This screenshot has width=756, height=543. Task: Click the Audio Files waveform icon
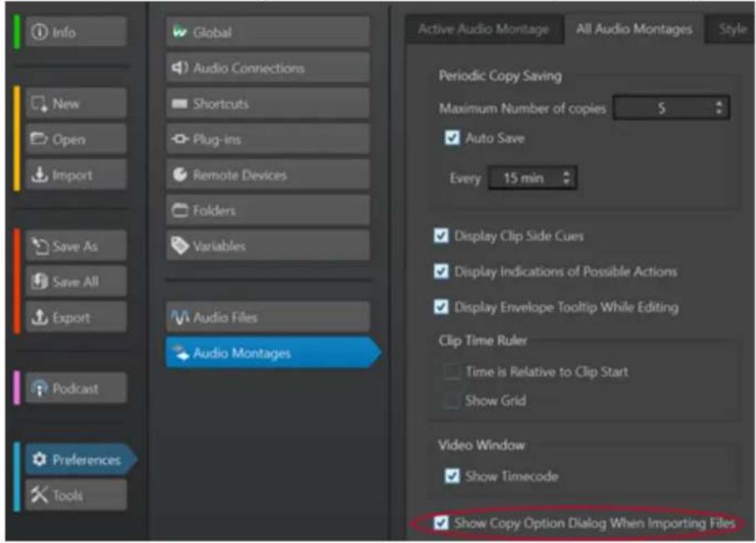pyautogui.click(x=180, y=317)
